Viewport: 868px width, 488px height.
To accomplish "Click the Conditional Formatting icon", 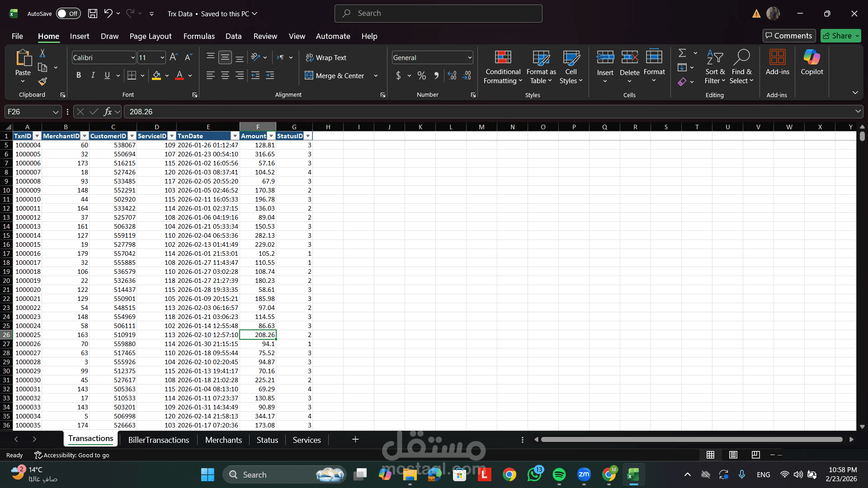I will (503, 58).
